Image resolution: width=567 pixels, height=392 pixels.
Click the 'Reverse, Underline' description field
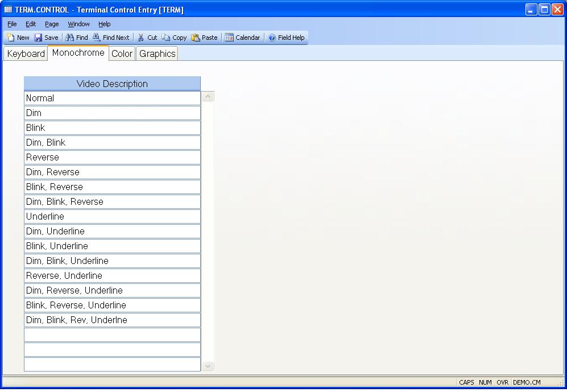coord(112,276)
